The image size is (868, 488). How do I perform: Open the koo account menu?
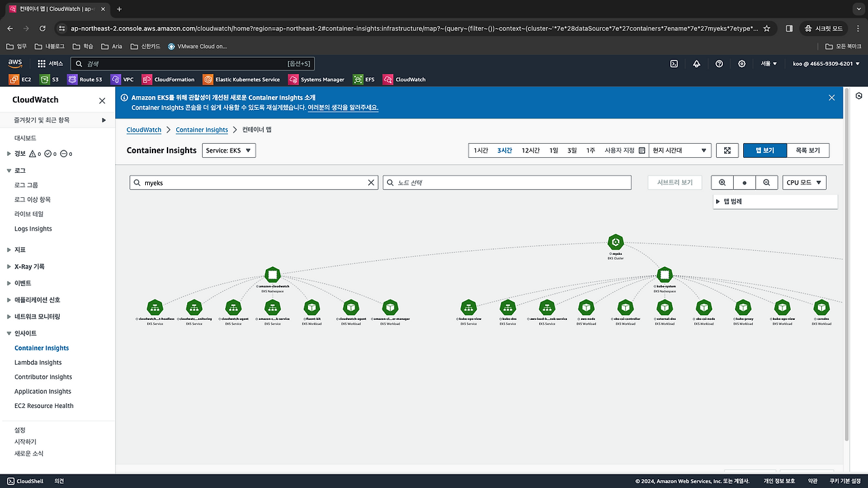click(x=825, y=64)
